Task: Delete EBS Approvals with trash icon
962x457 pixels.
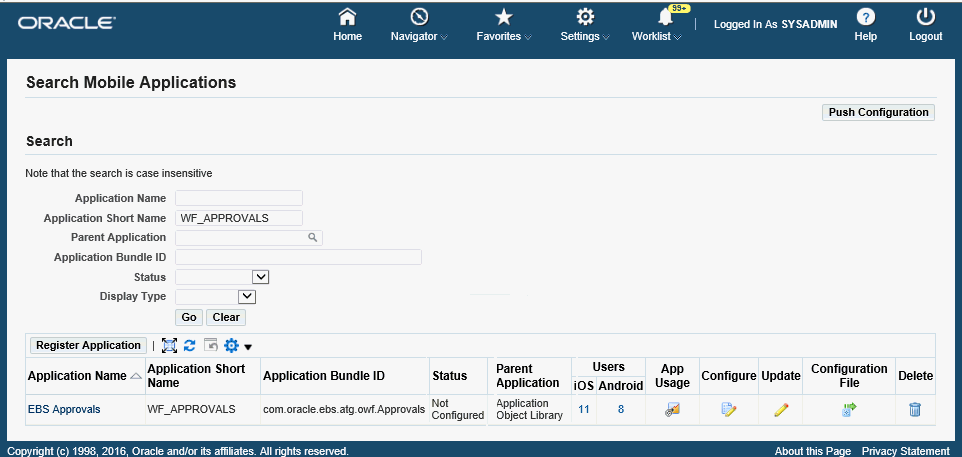Action: pos(915,410)
